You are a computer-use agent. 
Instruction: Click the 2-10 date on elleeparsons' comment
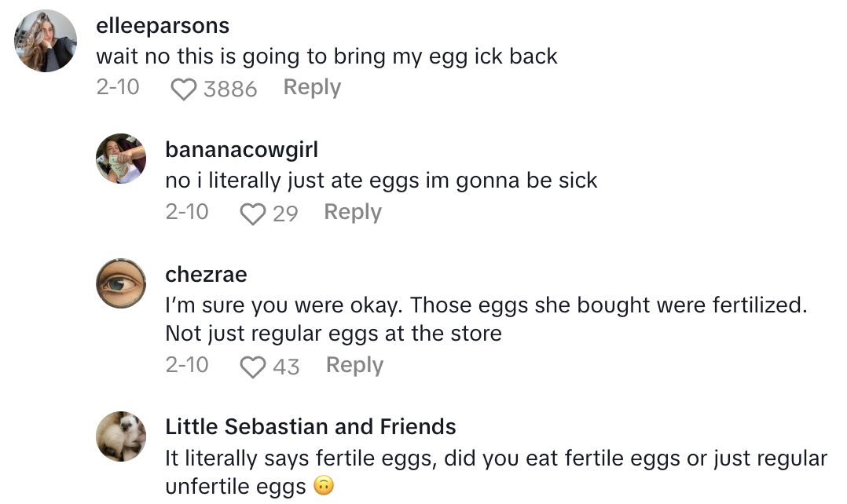tap(118, 87)
